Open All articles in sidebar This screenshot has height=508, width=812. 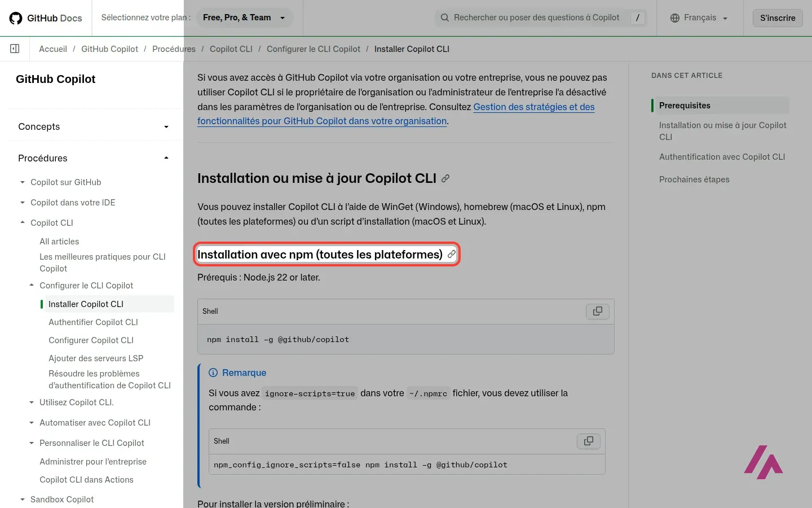59,242
